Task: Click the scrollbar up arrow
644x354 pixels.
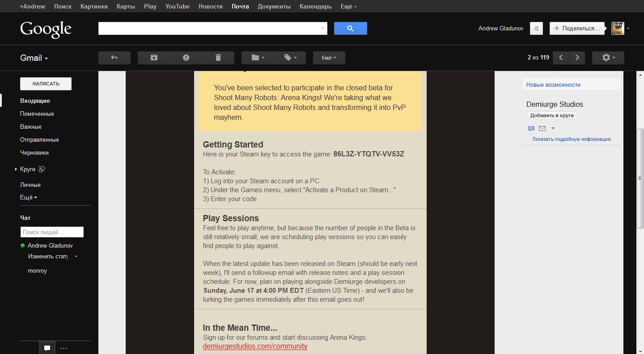Action: (640, 75)
